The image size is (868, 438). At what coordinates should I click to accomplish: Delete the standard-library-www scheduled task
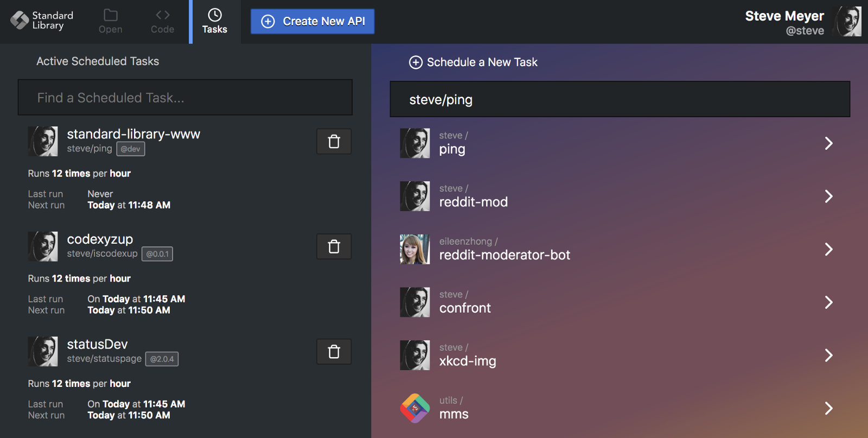(334, 142)
